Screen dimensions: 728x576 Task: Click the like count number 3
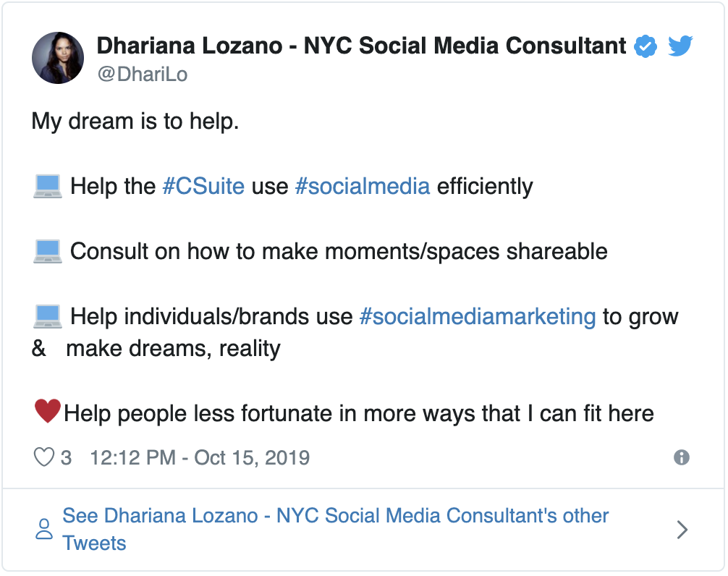point(66,458)
